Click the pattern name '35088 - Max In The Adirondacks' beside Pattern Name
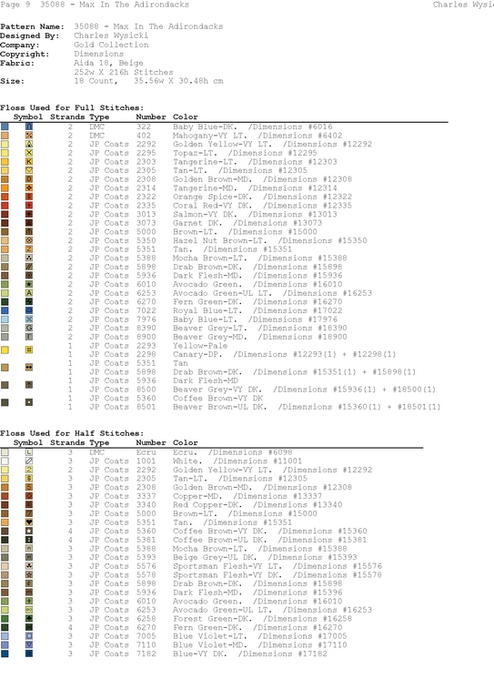Image resolution: width=494 pixels, height=699 pixels. [148, 26]
